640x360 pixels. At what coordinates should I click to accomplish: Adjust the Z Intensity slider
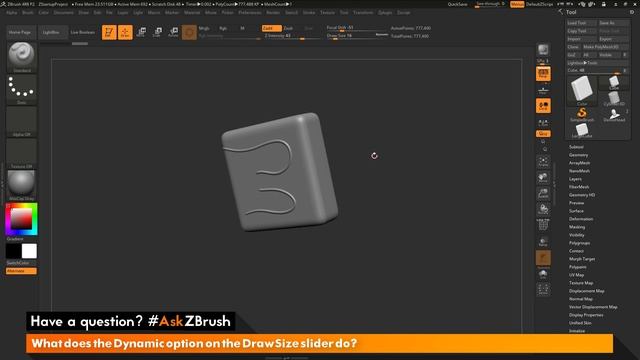point(291,36)
